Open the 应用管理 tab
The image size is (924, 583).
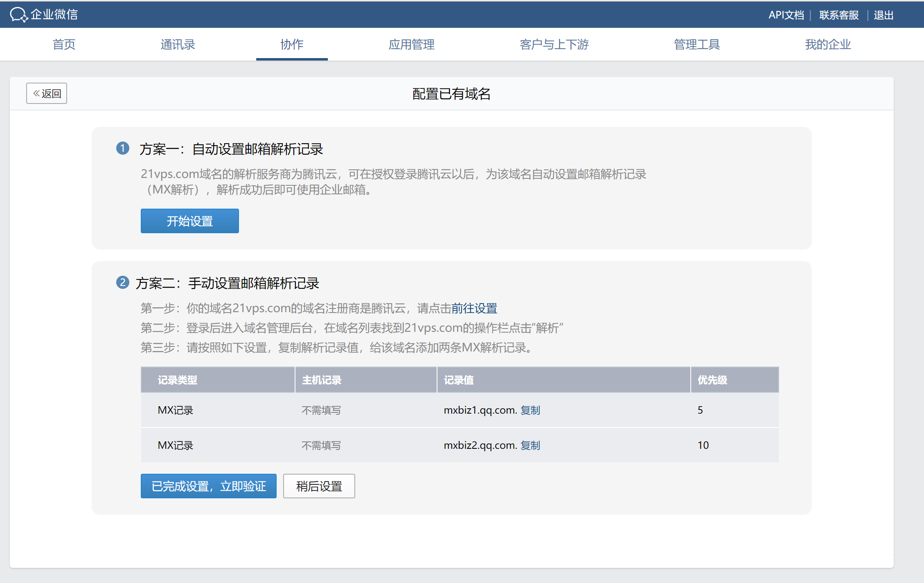click(x=411, y=44)
